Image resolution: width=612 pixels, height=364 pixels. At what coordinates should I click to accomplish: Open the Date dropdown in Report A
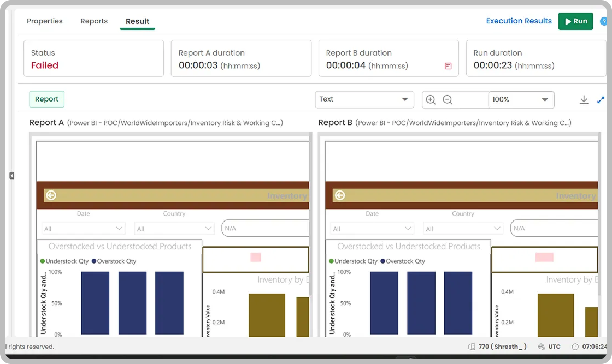pyautogui.click(x=83, y=228)
